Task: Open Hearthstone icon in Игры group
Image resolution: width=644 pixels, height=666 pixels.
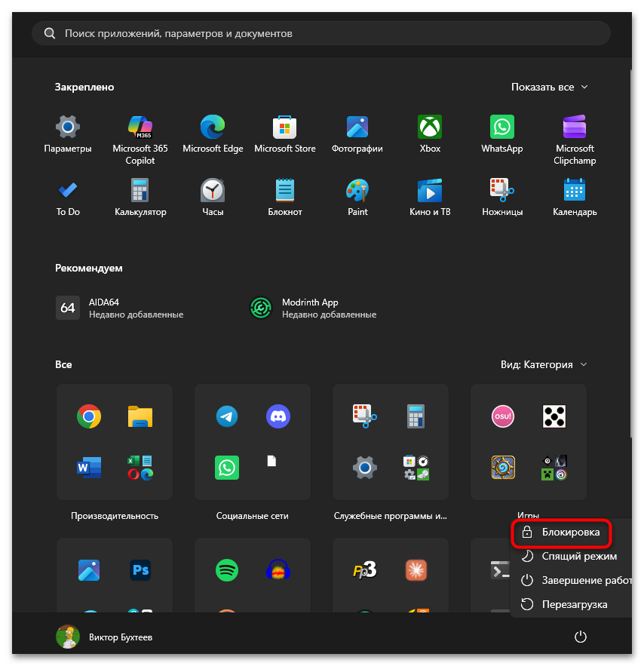Action: (503, 467)
